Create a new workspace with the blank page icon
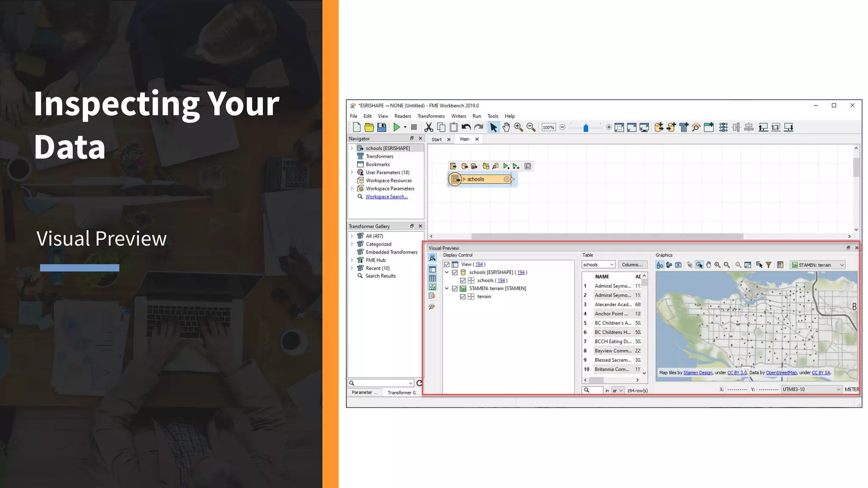The image size is (868, 488). click(356, 128)
